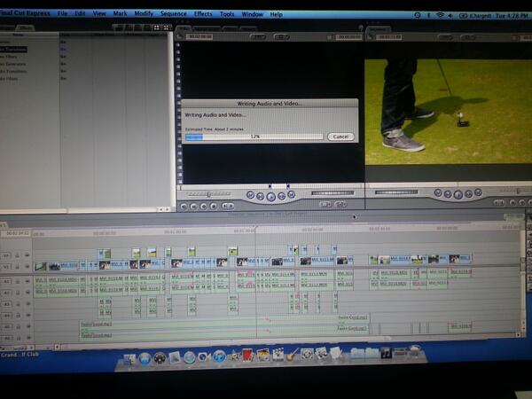
Task: Open iPhoto from the Dock
Action: [263, 355]
